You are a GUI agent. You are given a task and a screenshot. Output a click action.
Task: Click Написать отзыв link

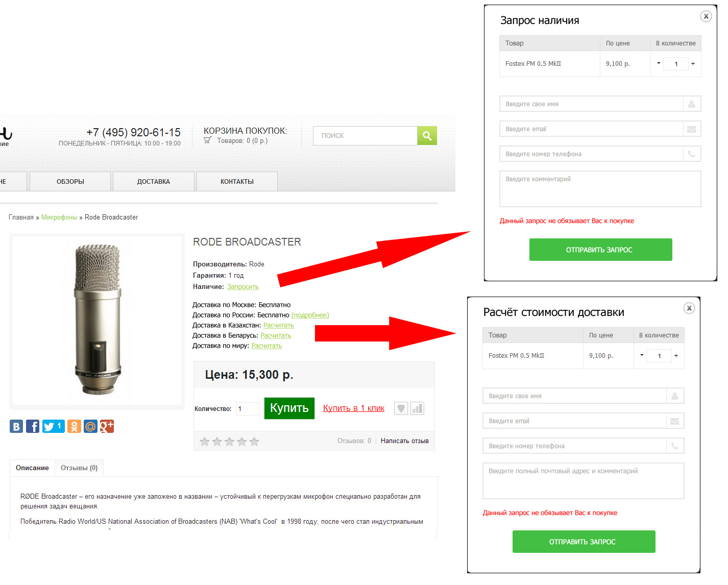click(405, 441)
